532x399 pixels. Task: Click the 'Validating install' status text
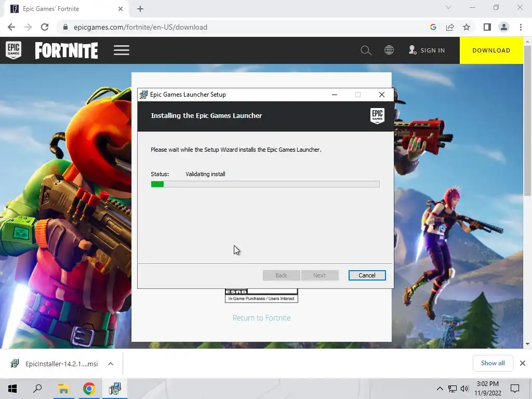(205, 174)
